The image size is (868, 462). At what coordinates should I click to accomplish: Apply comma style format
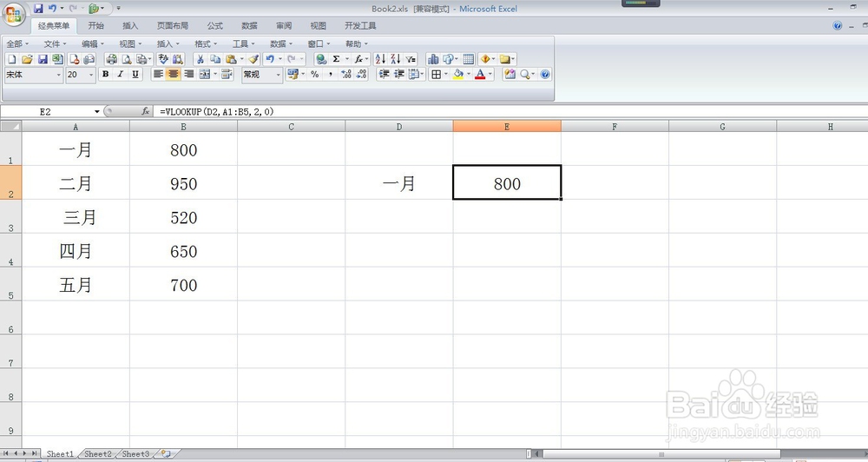(x=331, y=74)
